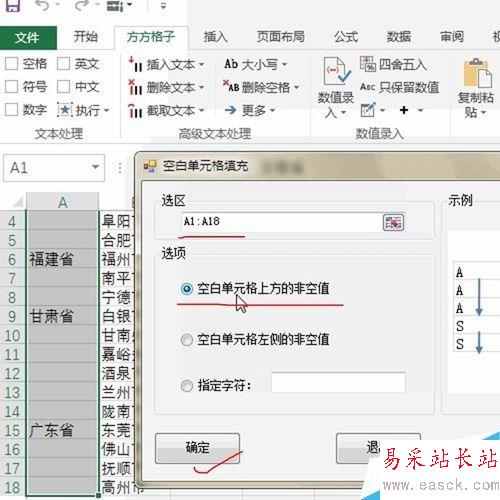Click the Undo arrow icon
500x500 pixels.
(43, 5)
